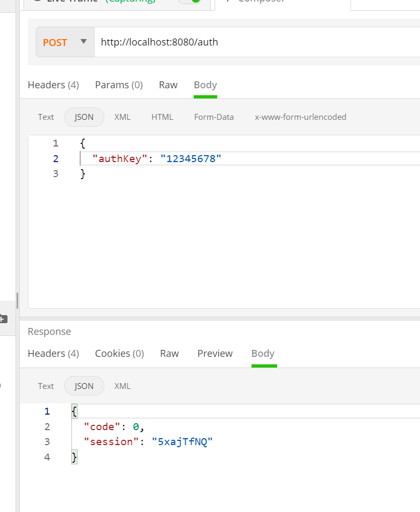The width and height of the screenshot is (420, 512).
Task: Switch to request Raw tab
Action: [168, 85]
